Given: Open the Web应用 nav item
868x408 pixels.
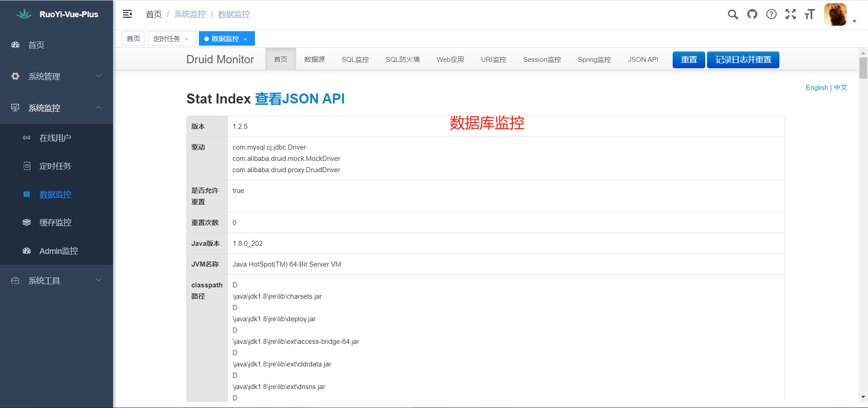Looking at the screenshot, I should tap(450, 59).
